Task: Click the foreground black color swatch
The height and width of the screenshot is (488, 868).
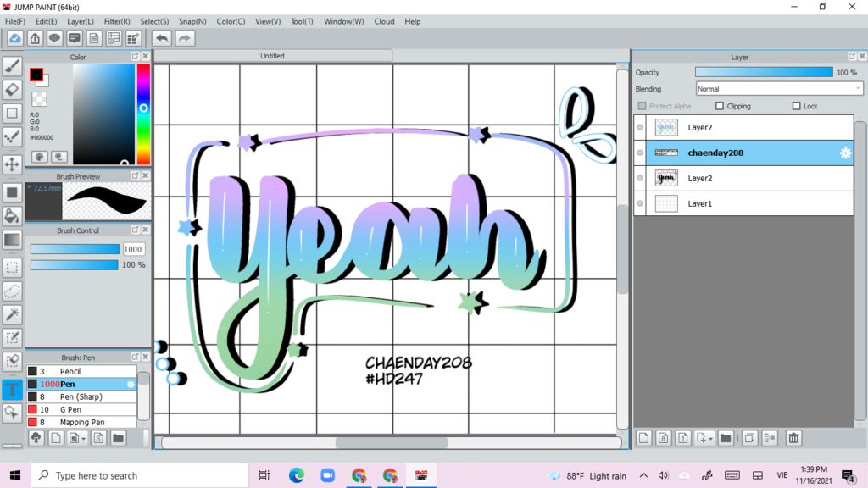Action: (x=36, y=75)
